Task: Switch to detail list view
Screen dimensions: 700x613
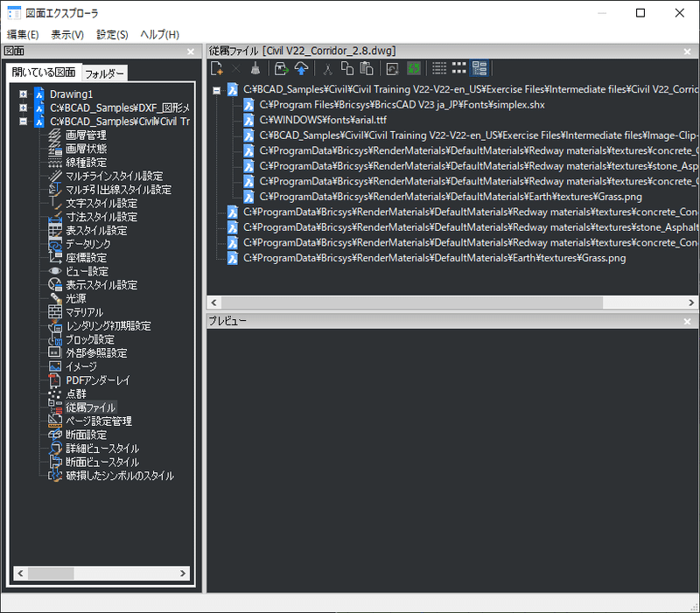Action: [439, 68]
